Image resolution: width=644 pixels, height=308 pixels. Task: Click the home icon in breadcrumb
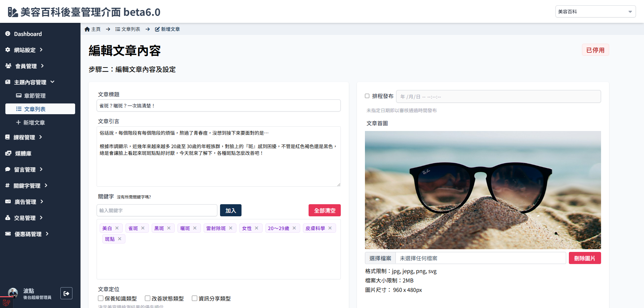click(87, 29)
